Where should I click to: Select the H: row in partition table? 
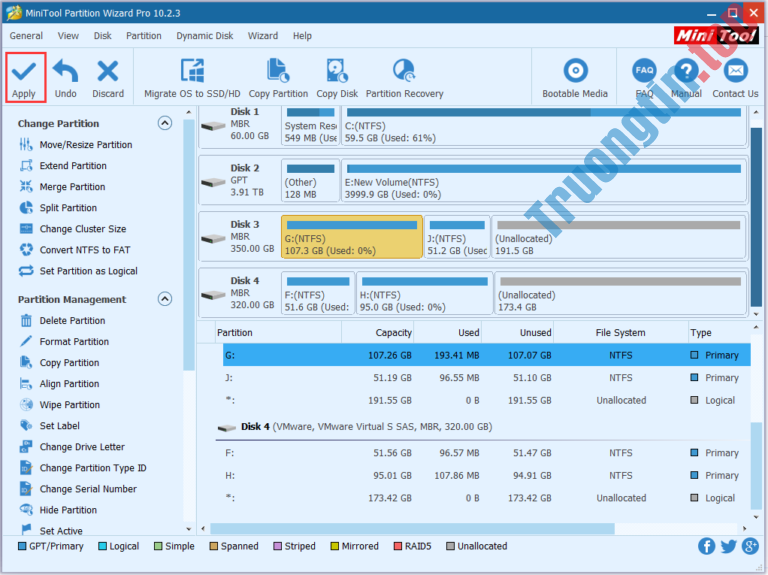[486, 476]
